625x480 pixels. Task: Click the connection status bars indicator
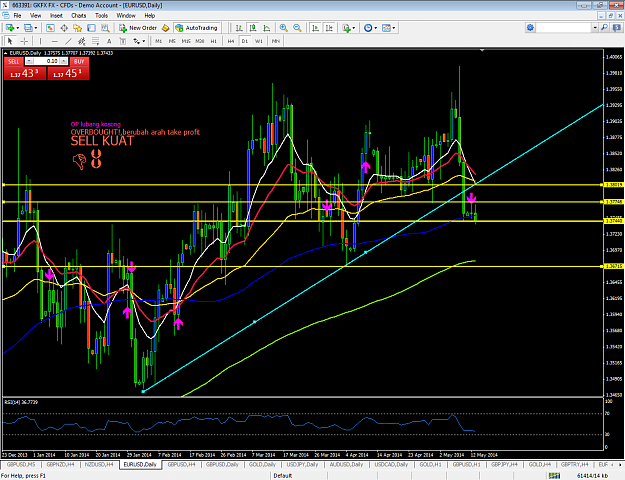[x=554, y=475]
